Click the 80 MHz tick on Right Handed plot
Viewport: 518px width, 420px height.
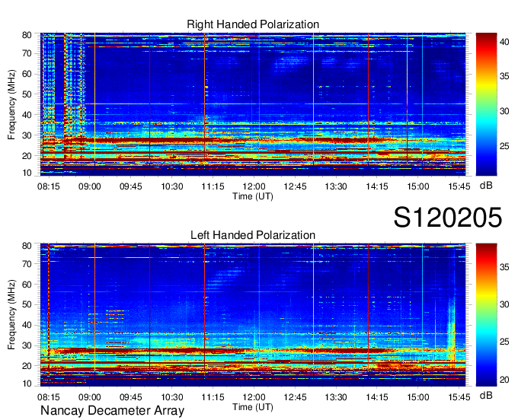[x=27, y=35]
